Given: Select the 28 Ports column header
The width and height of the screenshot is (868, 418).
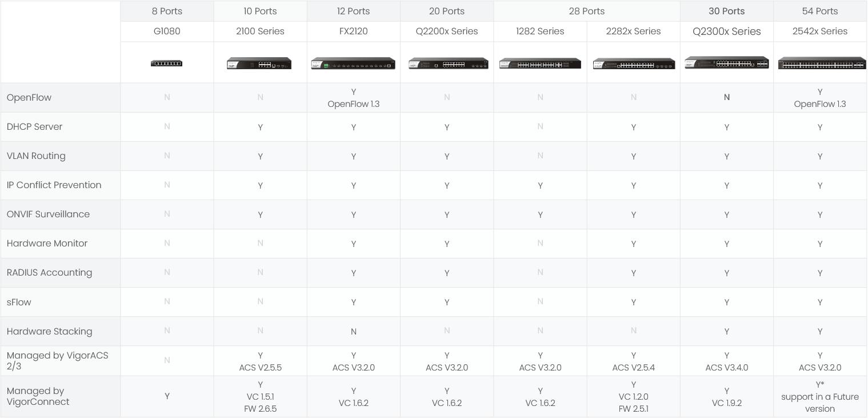Looking at the screenshot, I should coord(586,11).
